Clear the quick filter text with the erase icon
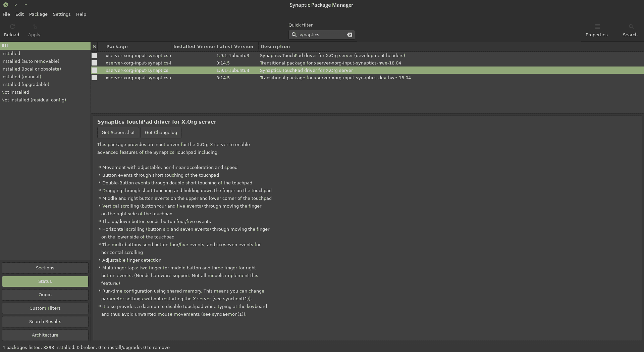The height and width of the screenshot is (352, 644). coord(350,35)
